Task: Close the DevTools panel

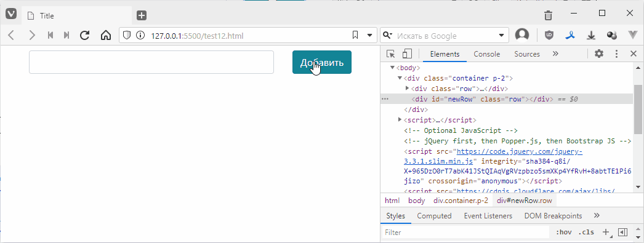Action: click(634, 54)
